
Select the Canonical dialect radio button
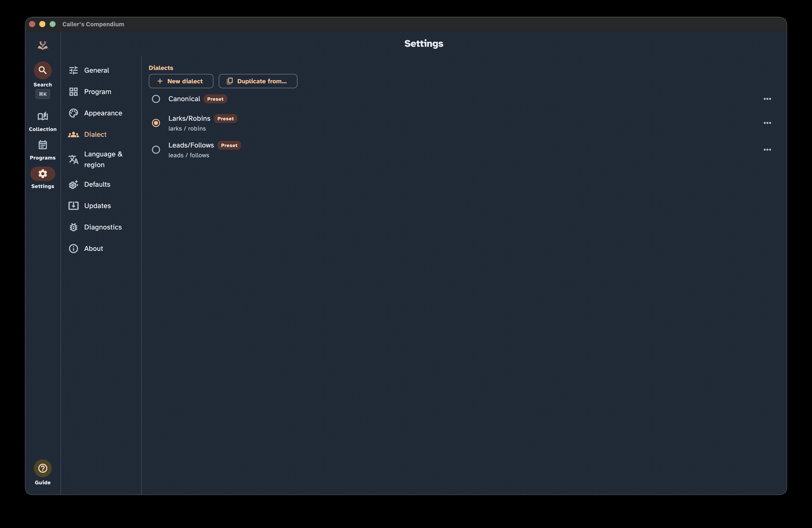(156, 99)
